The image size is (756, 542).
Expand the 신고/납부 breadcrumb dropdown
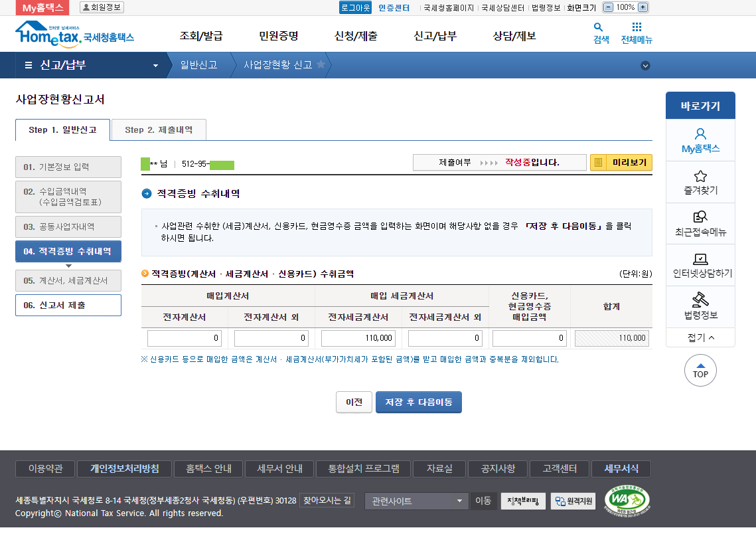pyautogui.click(x=156, y=66)
